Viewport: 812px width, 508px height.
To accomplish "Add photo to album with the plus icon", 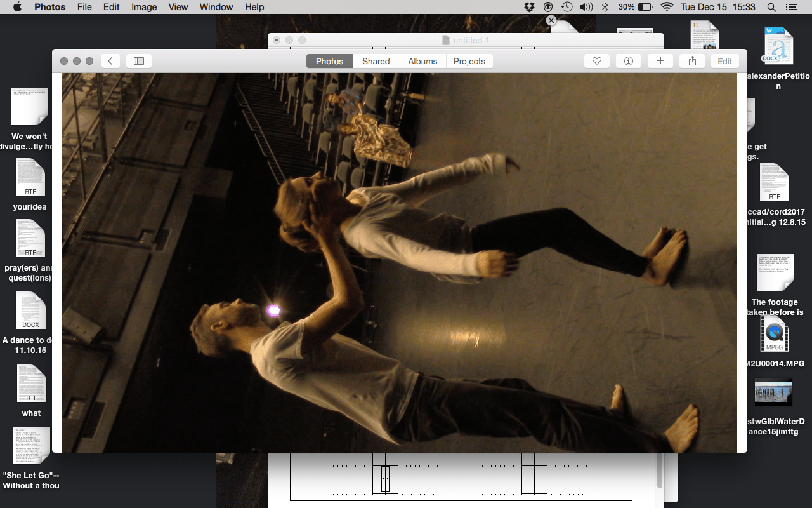I will tap(660, 60).
